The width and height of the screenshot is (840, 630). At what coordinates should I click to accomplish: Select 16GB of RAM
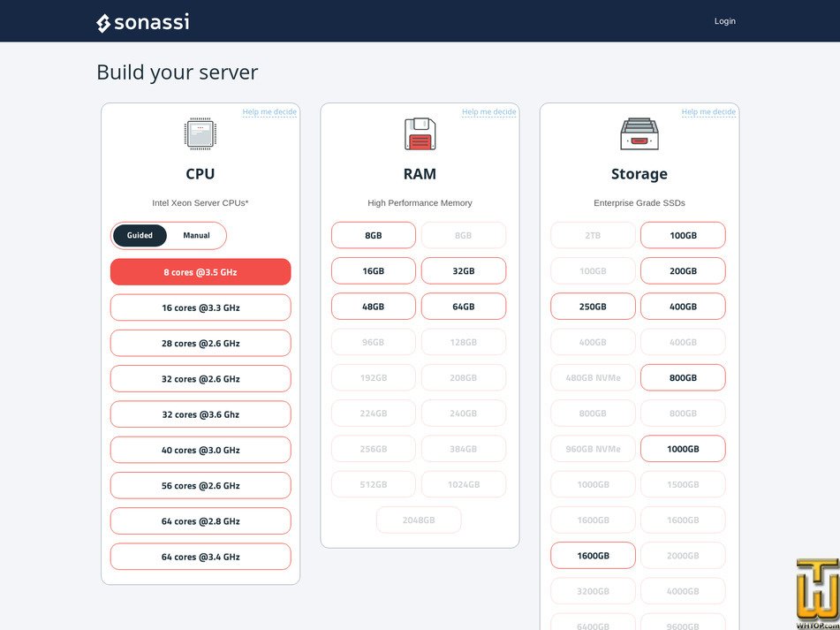(x=374, y=271)
